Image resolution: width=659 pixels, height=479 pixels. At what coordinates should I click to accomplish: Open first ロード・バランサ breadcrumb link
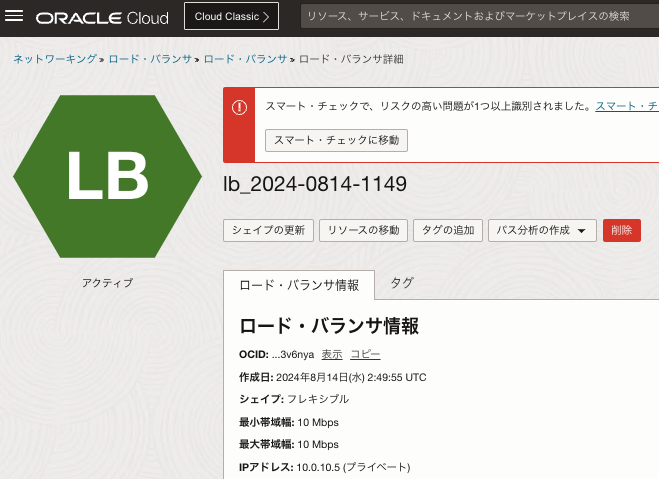[150, 59]
